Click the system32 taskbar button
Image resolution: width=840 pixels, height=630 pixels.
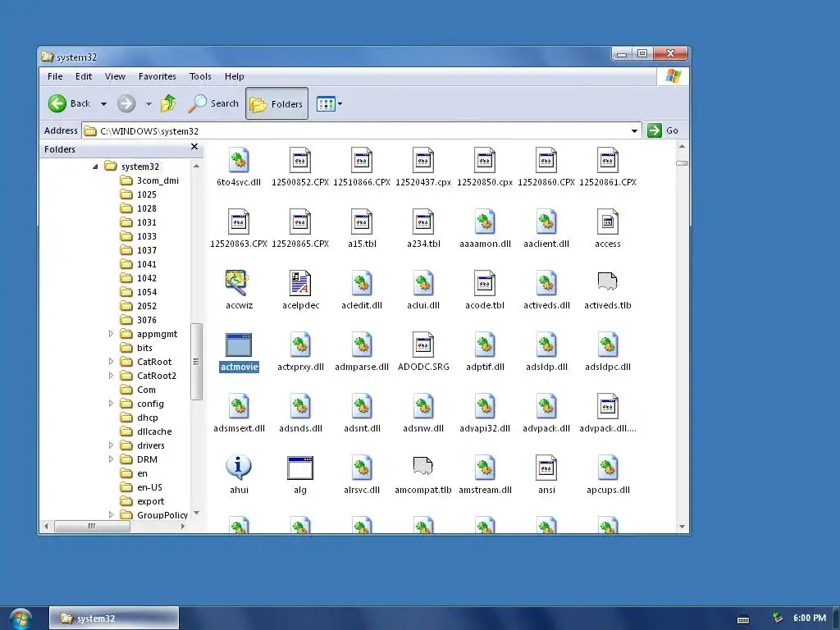[114, 619]
